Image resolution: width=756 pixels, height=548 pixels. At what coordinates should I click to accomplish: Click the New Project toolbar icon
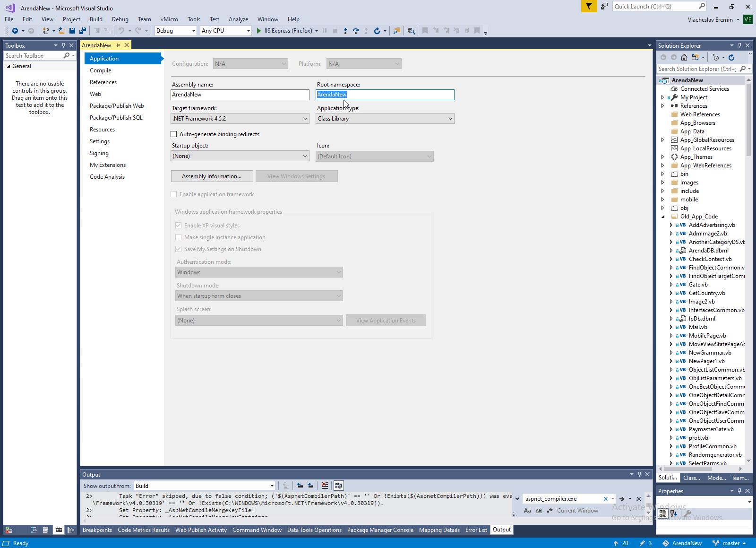pyautogui.click(x=45, y=31)
